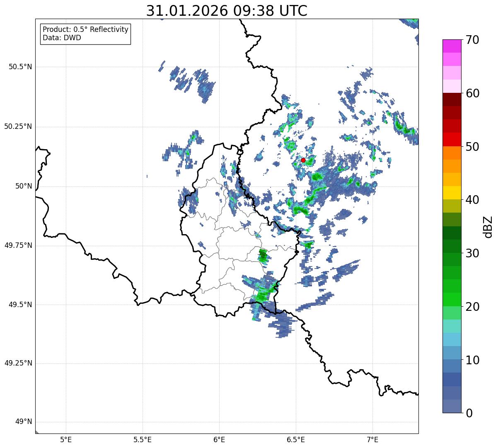Click the 5°E longitude tick label

[x=66, y=439]
